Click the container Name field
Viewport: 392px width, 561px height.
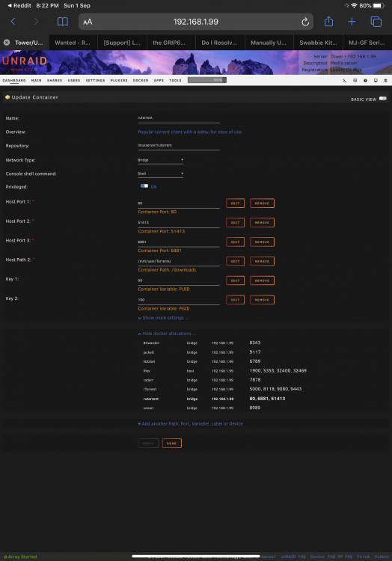point(179,118)
